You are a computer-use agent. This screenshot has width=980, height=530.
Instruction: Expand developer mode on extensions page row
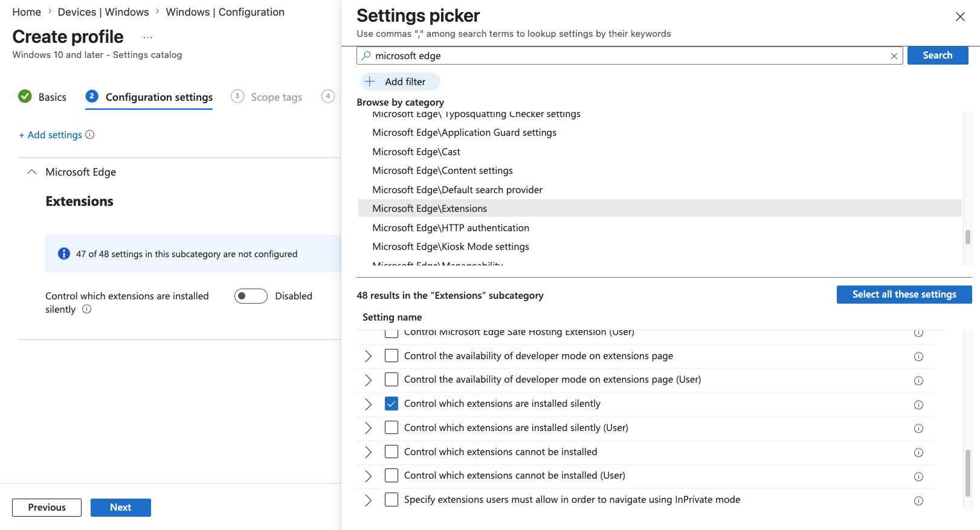click(x=368, y=356)
